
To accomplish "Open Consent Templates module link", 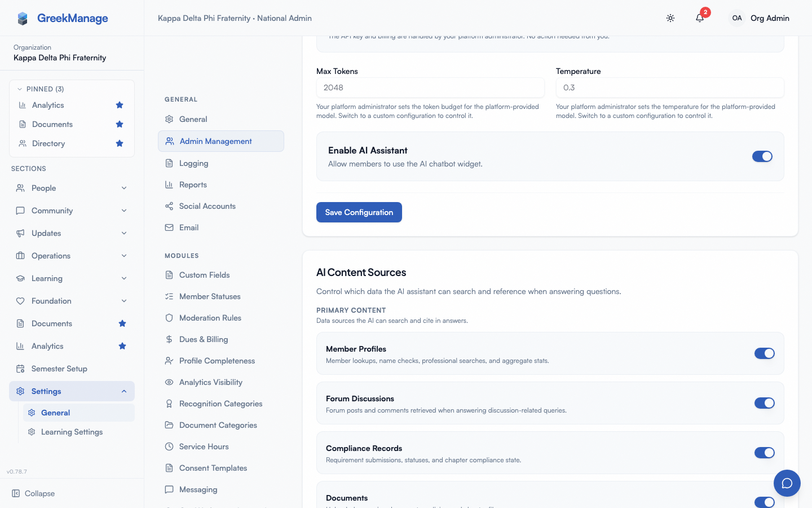I will tap(221, 468).
